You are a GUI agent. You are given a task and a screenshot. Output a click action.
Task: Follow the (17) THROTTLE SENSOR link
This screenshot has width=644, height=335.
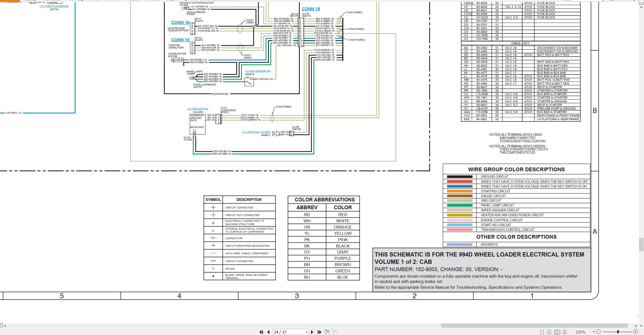click(54, 6)
